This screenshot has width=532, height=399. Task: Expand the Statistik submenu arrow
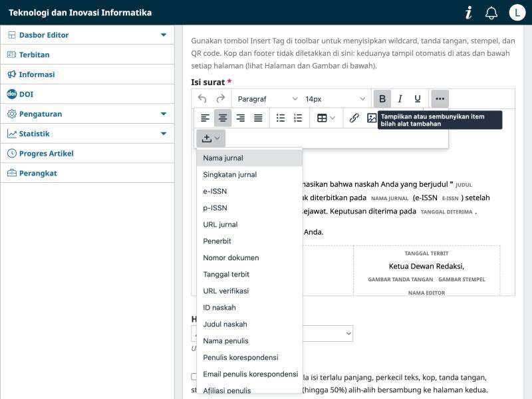(164, 134)
